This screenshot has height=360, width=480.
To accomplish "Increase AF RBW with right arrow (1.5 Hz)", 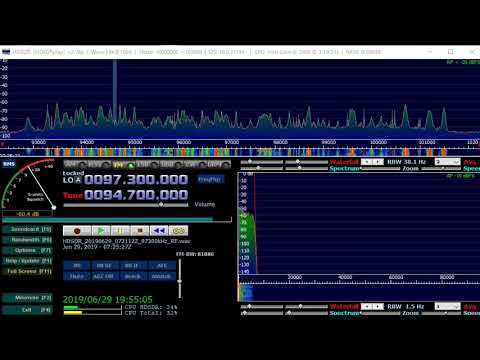I will (378, 306).
